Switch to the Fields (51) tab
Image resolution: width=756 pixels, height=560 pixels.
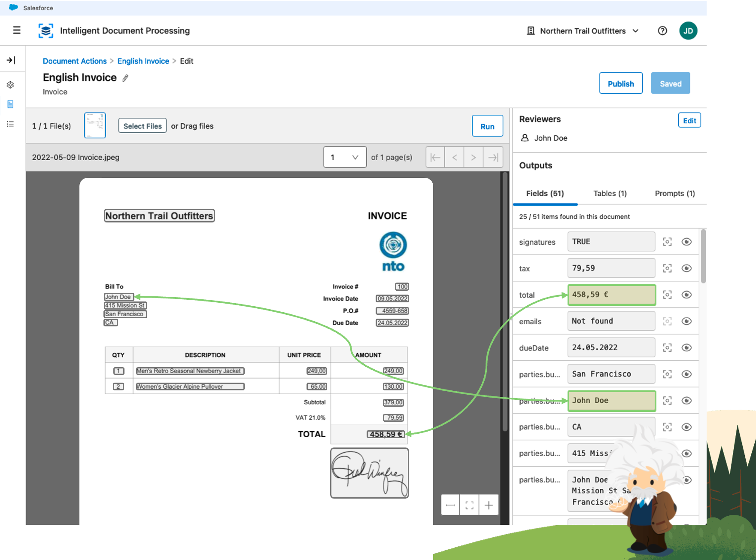[x=545, y=194]
